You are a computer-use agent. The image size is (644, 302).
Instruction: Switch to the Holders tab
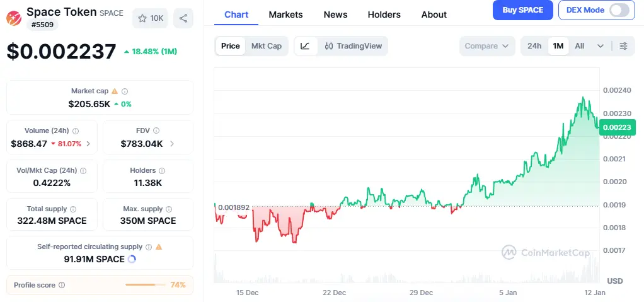pyautogui.click(x=384, y=15)
